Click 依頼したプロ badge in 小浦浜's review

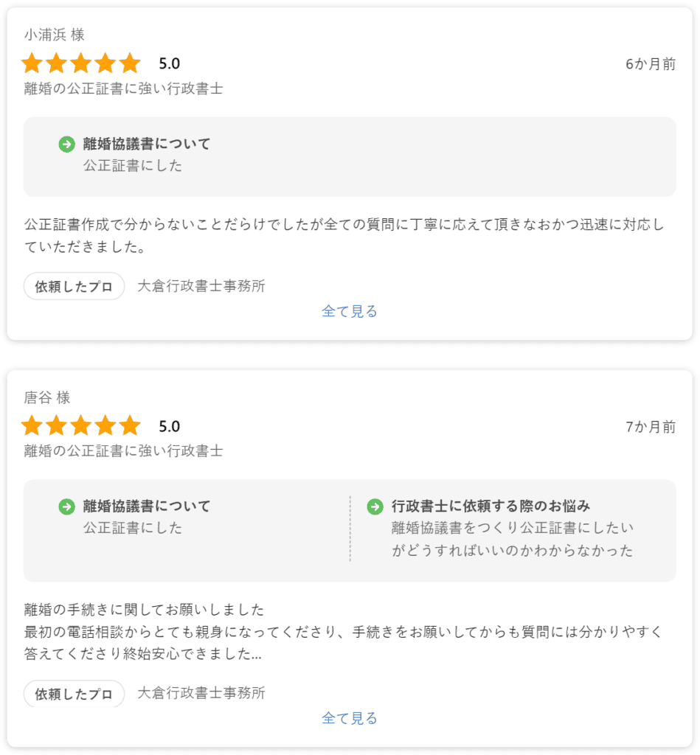74,287
